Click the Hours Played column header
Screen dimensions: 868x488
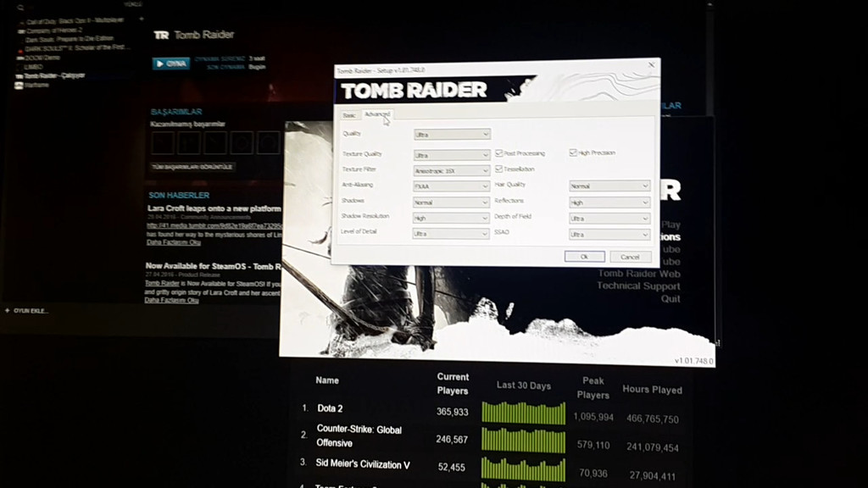coord(652,390)
